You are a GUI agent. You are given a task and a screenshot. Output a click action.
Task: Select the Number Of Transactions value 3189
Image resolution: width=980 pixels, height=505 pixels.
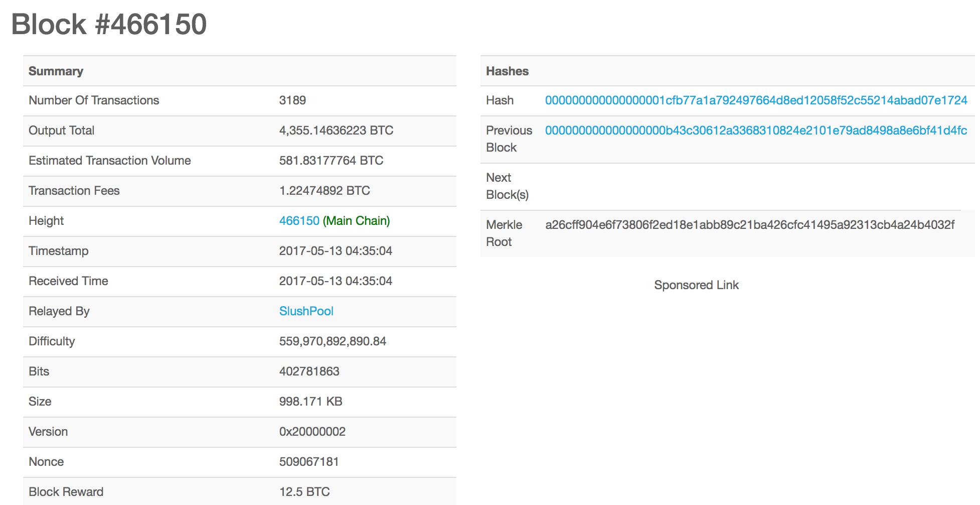tap(292, 100)
